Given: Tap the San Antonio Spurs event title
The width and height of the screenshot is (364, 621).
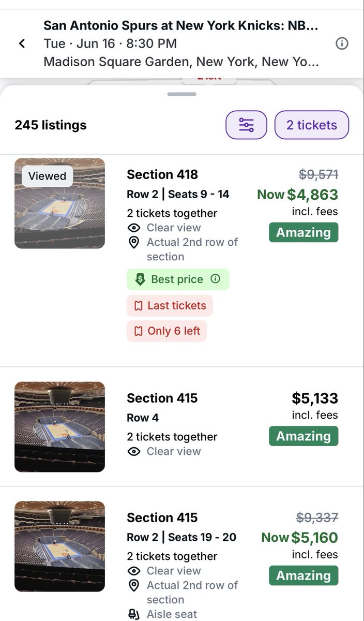Looking at the screenshot, I should 180,25.
